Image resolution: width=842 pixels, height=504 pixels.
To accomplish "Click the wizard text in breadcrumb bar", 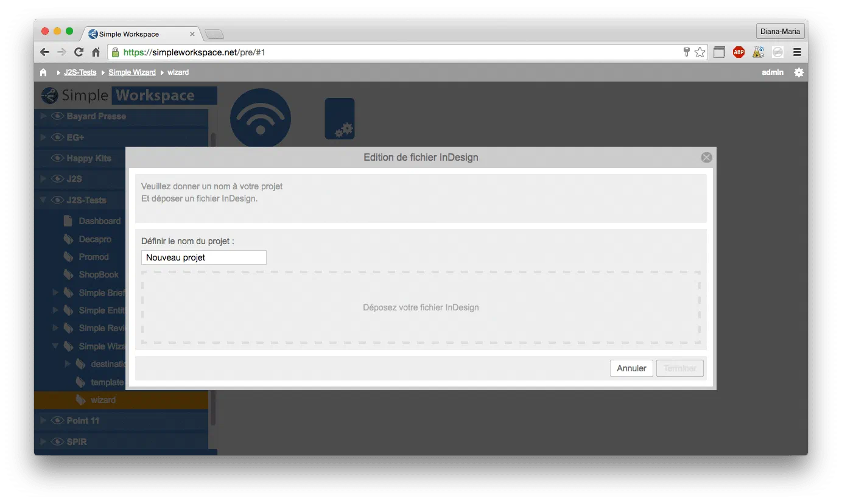I will pos(178,72).
